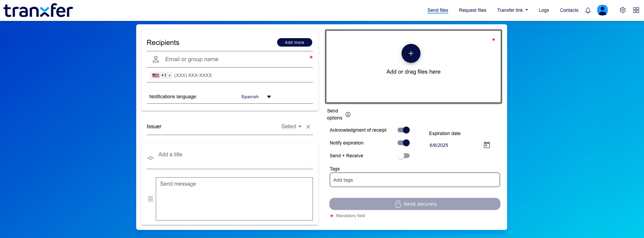Disable Acknowledgment of receipt toggle
The width and height of the screenshot is (644, 238).
(x=404, y=130)
